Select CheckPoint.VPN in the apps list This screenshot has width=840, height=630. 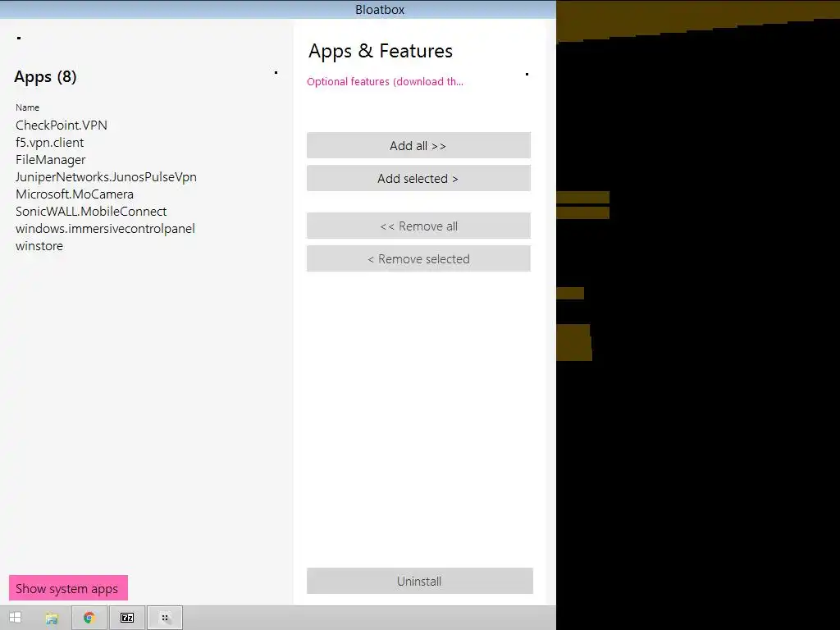tap(61, 125)
